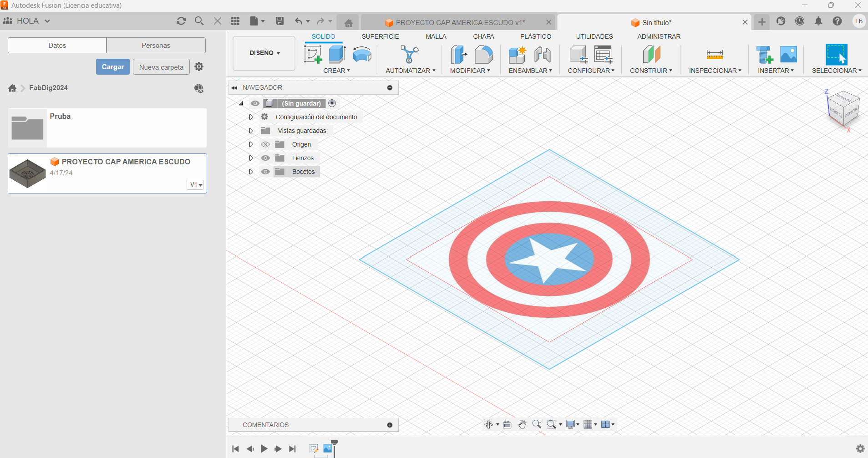Switch to the MALLA tab
The image size is (868, 458).
(x=436, y=36)
